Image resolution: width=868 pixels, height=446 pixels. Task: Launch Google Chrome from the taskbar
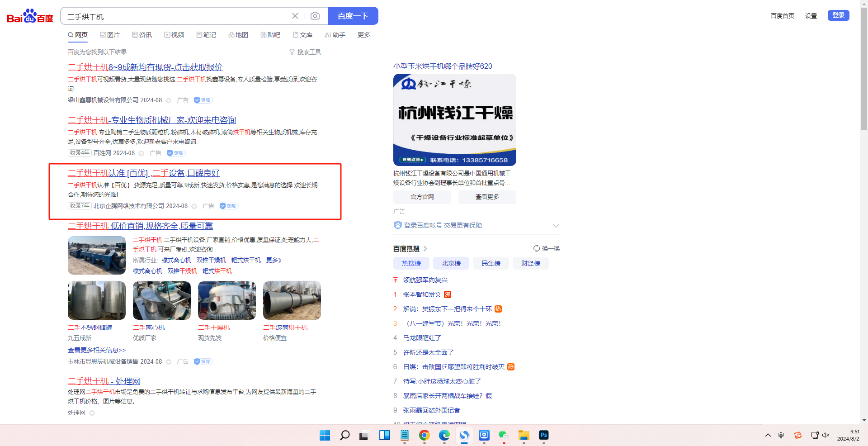(x=424, y=435)
